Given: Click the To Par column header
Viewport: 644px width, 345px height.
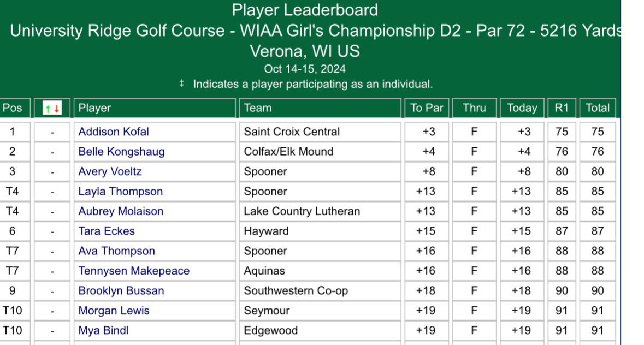Looking at the screenshot, I should [427, 108].
